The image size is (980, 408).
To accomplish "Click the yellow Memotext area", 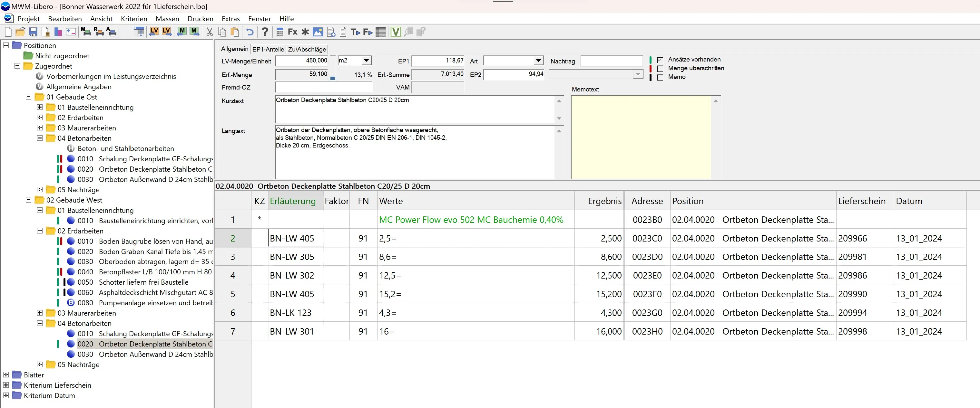I will (x=641, y=137).
